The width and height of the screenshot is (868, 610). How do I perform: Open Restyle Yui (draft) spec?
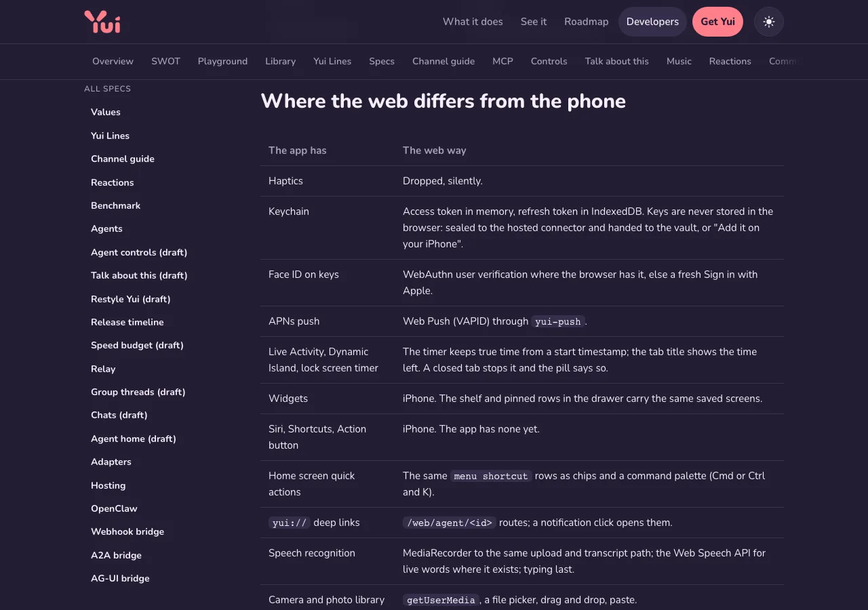coord(131,299)
